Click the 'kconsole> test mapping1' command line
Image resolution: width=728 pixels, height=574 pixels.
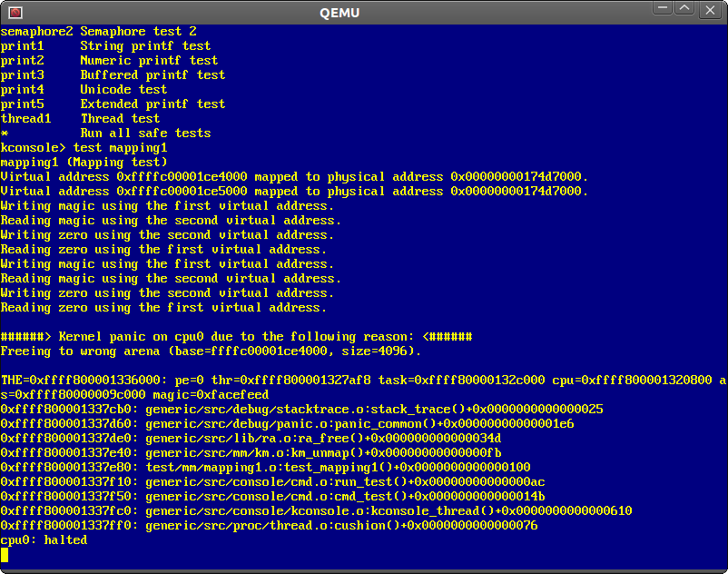84,148
